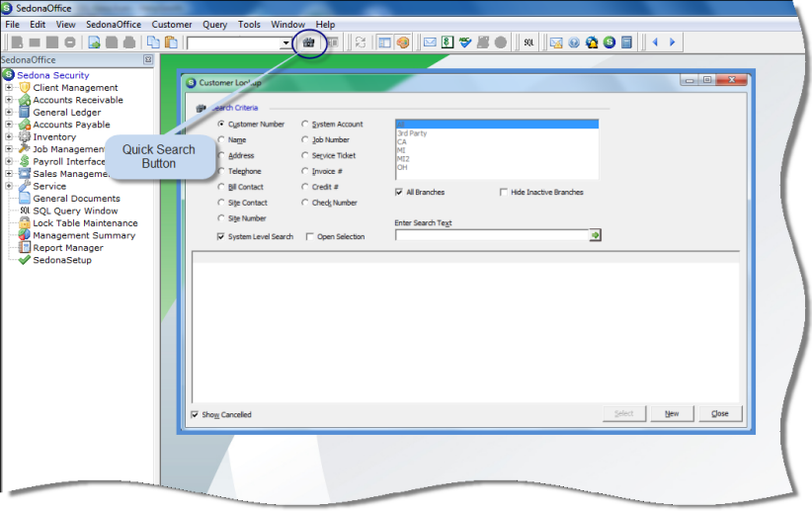
Task: Click the blue envelope email toolbar icon
Action: coord(430,43)
